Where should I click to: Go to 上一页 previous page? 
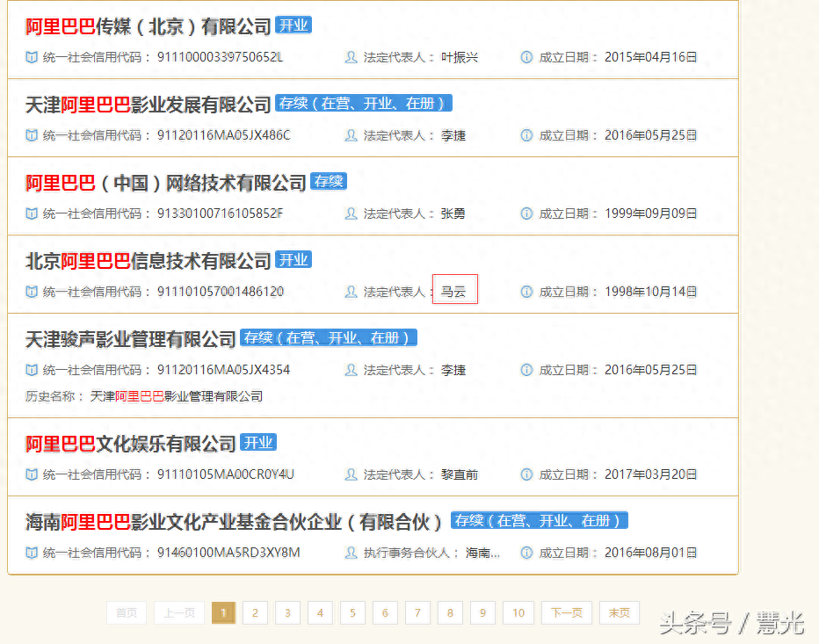[179, 612]
